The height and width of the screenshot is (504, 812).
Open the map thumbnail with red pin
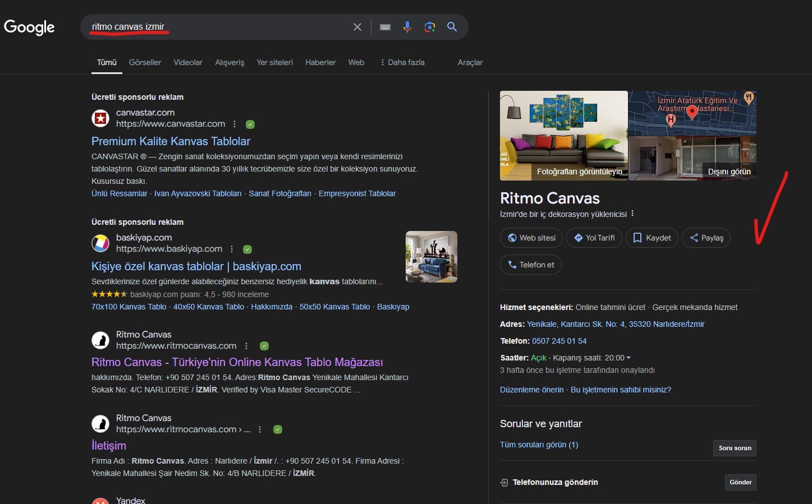tap(692, 113)
